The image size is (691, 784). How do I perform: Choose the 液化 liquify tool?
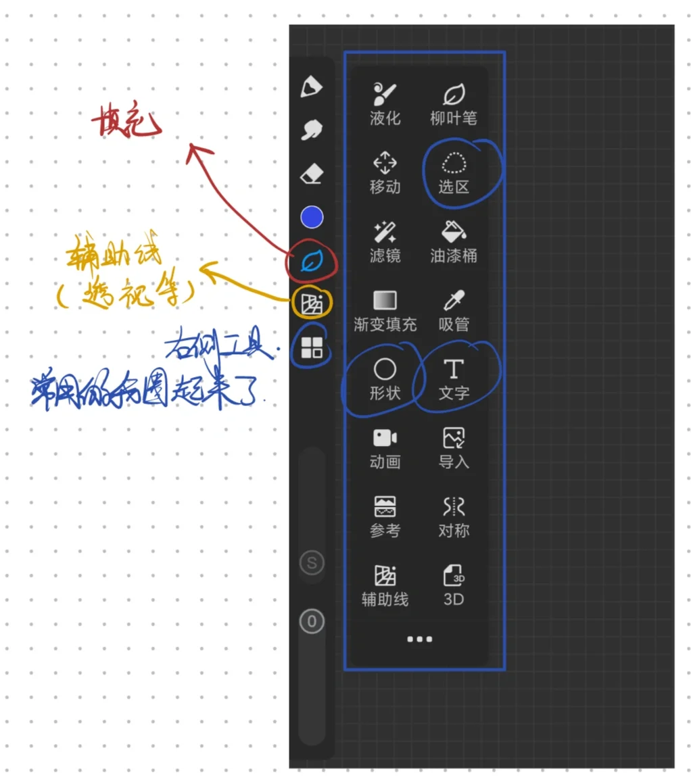pos(385,104)
